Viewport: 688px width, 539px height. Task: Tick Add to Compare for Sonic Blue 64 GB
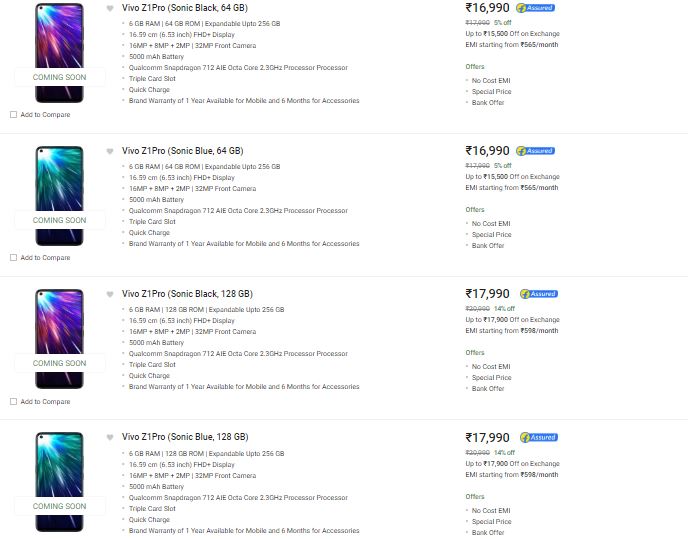14,258
